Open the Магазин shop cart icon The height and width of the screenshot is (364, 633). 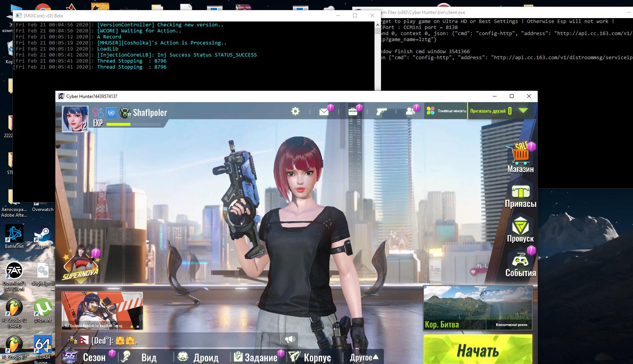point(520,153)
